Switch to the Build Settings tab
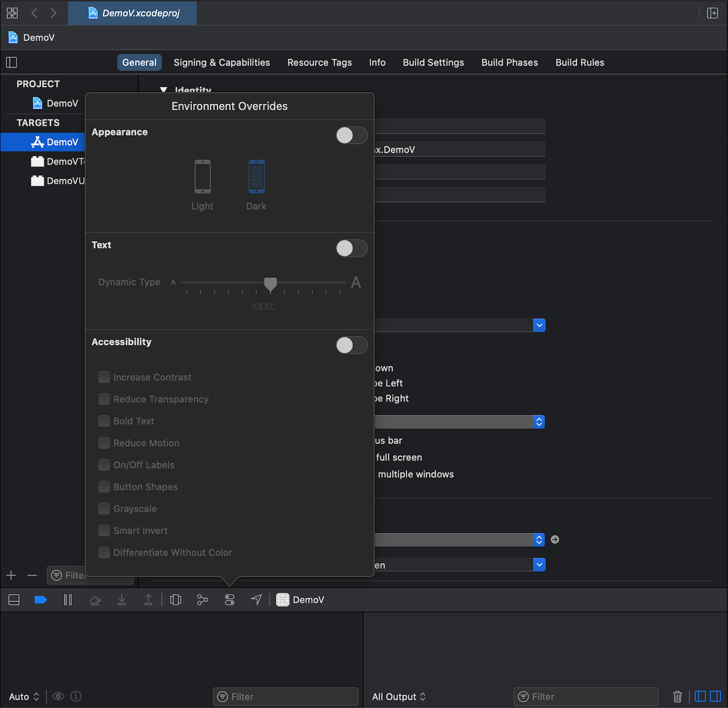The height and width of the screenshot is (708, 728). coord(433,62)
